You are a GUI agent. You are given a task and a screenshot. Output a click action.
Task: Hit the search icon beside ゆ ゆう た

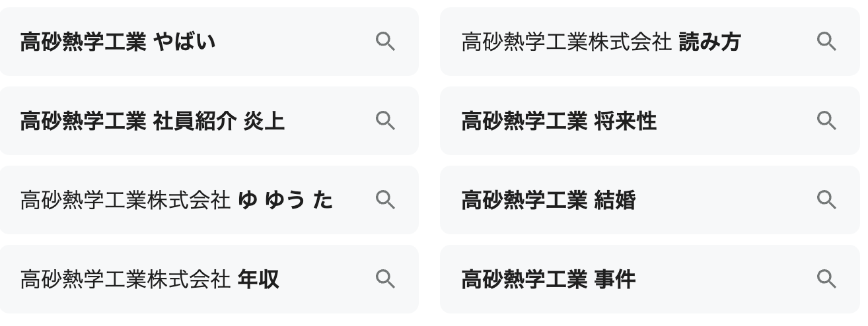coord(385,200)
